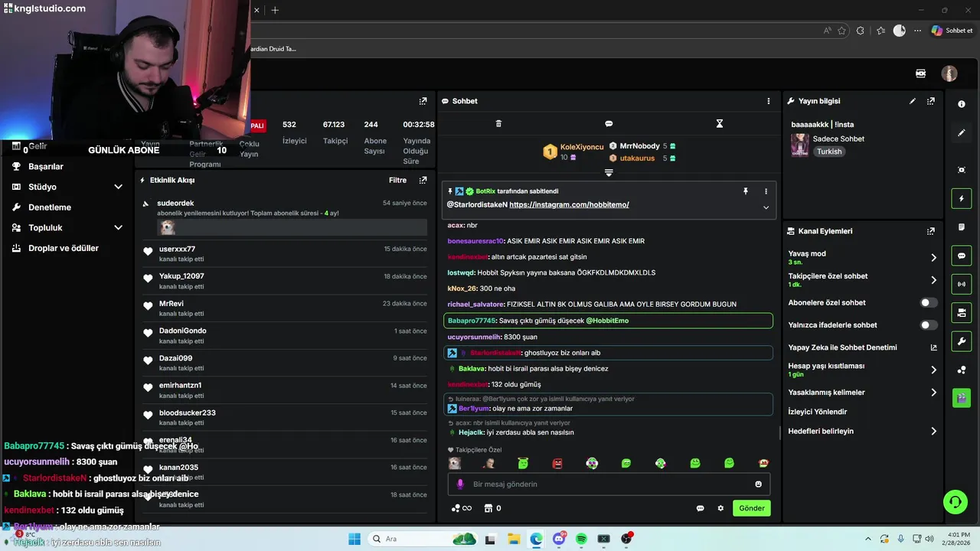Collapse the gift leaderboard with the arrow
The image size is (980, 551).
click(x=609, y=173)
